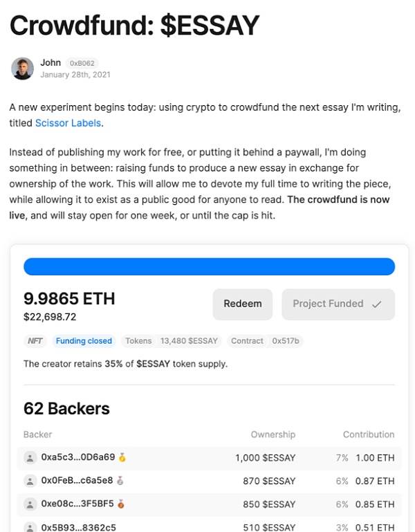Image resolution: width=415 pixels, height=532 pixels.
Task: Click the blue funding progress bar
Action: click(x=209, y=266)
